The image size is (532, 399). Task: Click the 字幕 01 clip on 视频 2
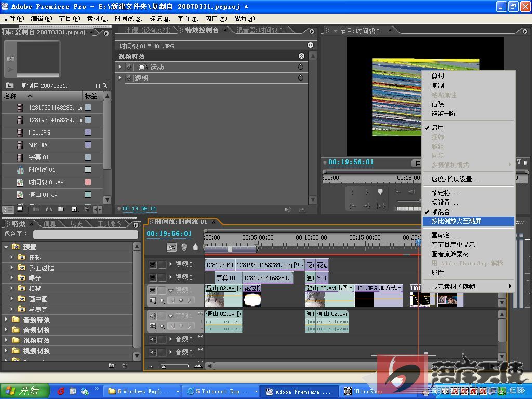click(229, 278)
